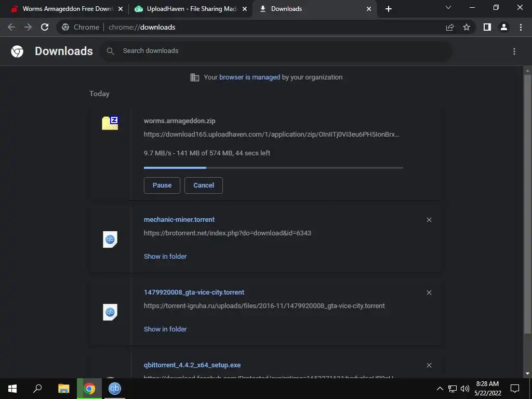Open the tab search chevron
Viewport: 532px width, 399px height.
tap(448, 7)
